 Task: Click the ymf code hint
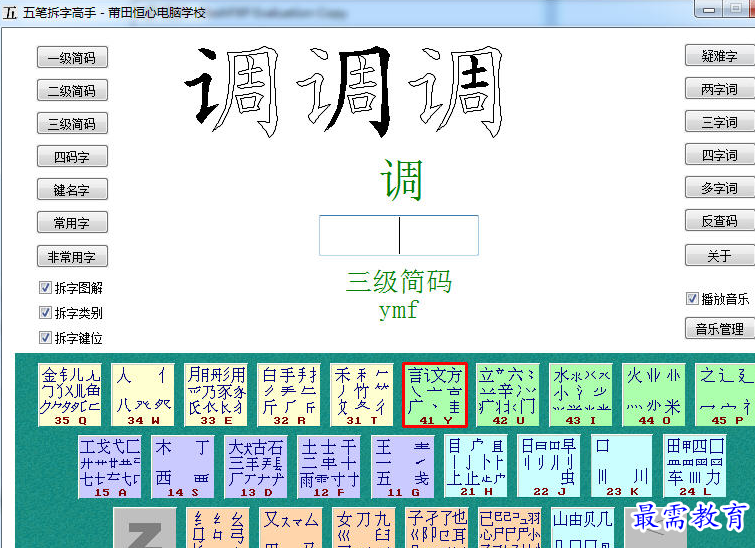(398, 310)
